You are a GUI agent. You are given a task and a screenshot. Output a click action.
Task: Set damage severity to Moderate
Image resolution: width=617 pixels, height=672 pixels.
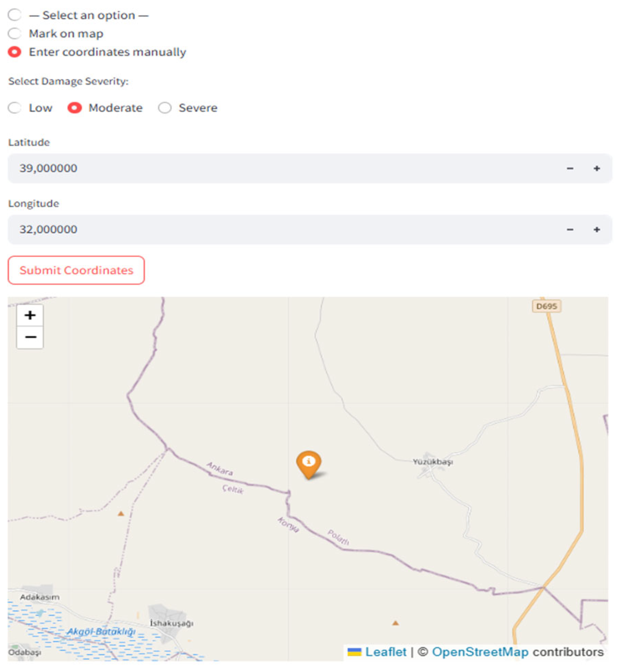coord(75,108)
